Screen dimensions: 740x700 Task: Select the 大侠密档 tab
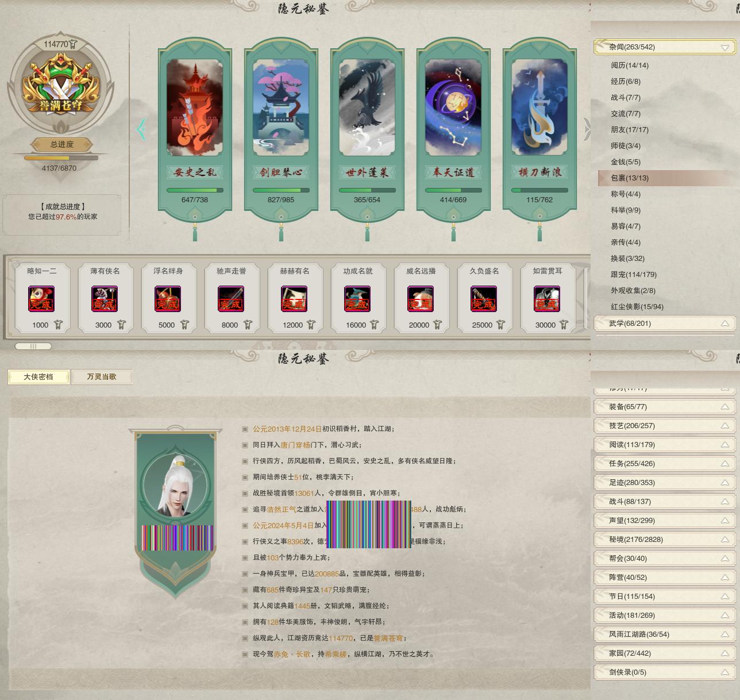(38, 377)
